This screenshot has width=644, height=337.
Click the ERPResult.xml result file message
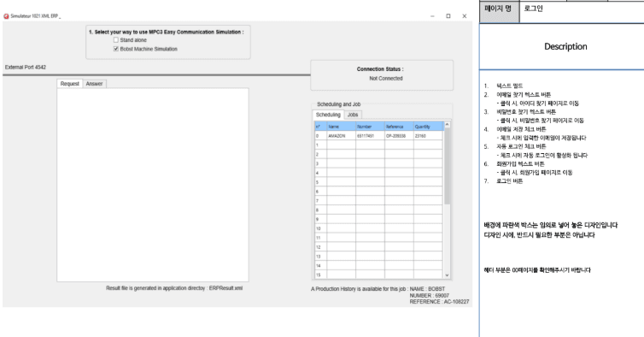[174, 288]
